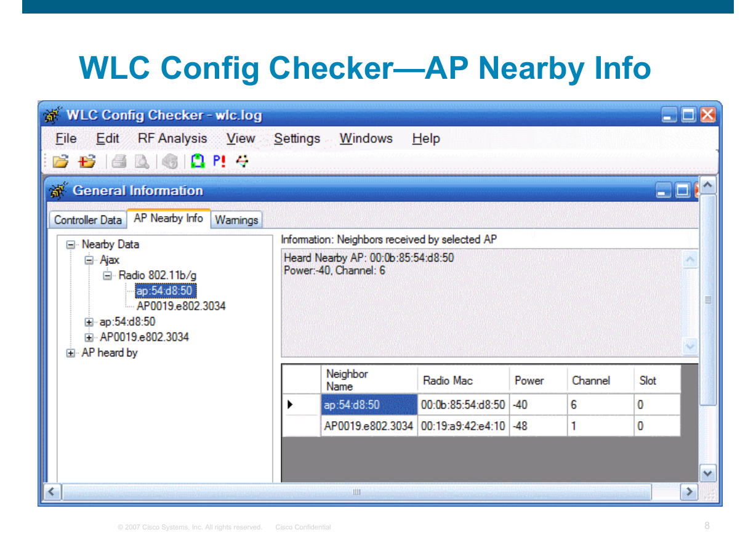756x535 pixels.
Task: Click the print preview magnifier icon
Action: pyautogui.click(x=142, y=162)
